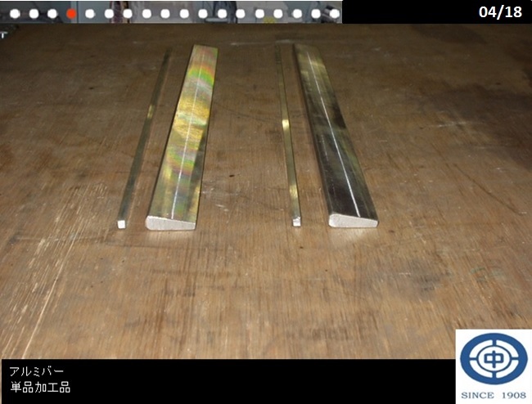This screenshot has width=532, height=404.
Task: Go to the first slide dot
Action: [x=15, y=13]
